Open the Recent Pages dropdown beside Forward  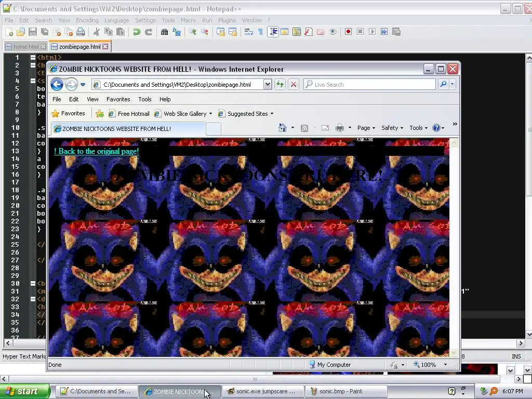point(83,85)
